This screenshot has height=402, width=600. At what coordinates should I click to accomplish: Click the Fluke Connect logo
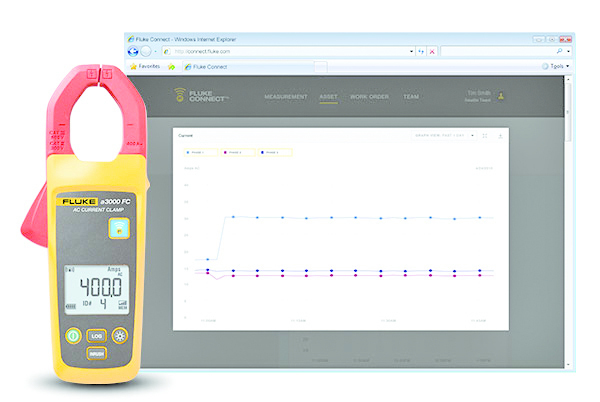[201, 96]
